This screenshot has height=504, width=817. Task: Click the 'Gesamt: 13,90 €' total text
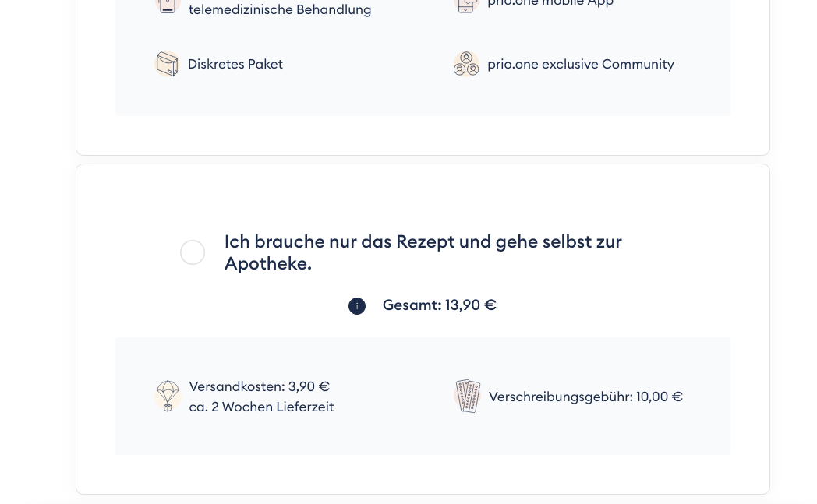tap(439, 305)
